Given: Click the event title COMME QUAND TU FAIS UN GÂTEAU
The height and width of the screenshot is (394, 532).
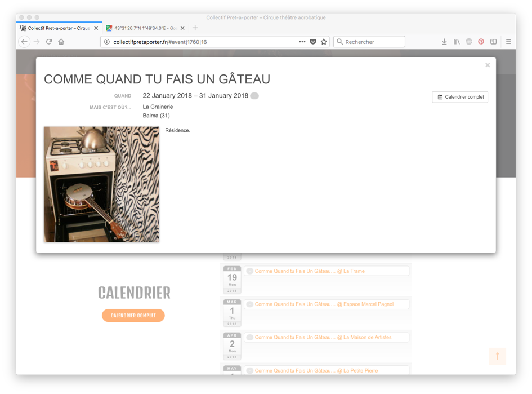Looking at the screenshot, I should coord(157,79).
